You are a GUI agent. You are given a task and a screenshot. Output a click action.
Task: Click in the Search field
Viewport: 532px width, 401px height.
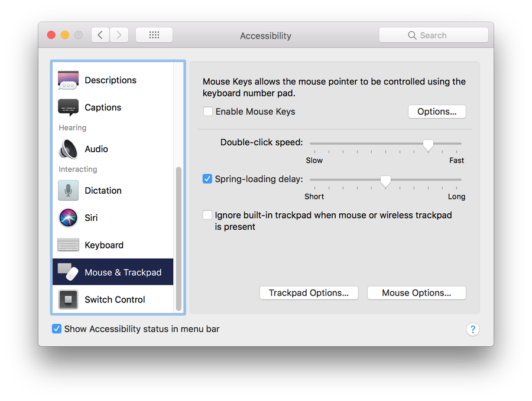(x=434, y=35)
